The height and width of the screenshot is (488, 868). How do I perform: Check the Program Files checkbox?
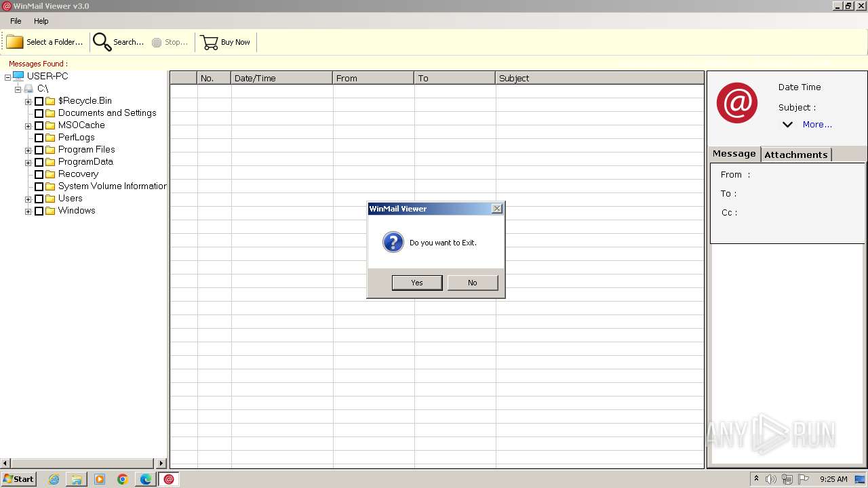click(x=39, y=150)
